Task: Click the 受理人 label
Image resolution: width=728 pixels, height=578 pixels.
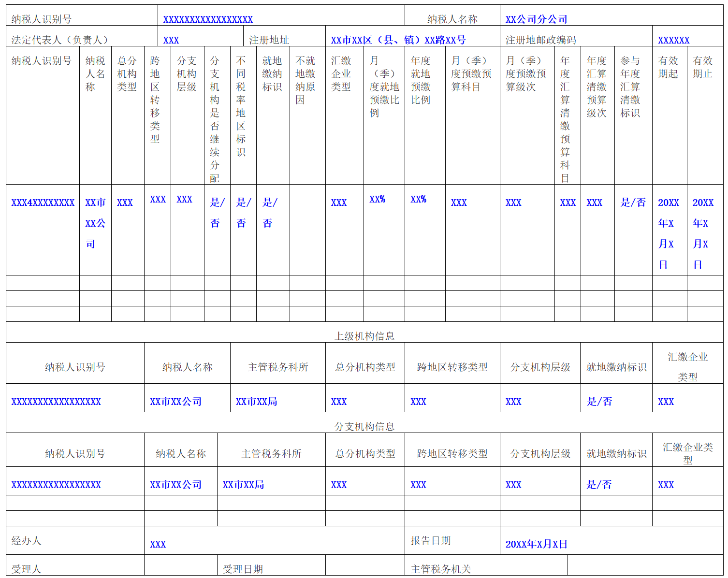Action: pos(26,569)
